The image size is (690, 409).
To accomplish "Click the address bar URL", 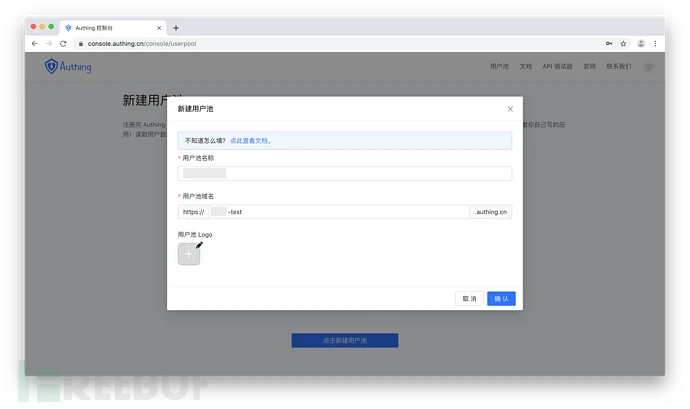I will coord(142,44).
